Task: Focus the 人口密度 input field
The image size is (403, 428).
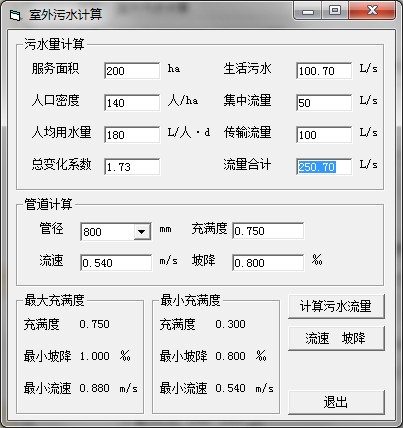Action: coord(132,103)
